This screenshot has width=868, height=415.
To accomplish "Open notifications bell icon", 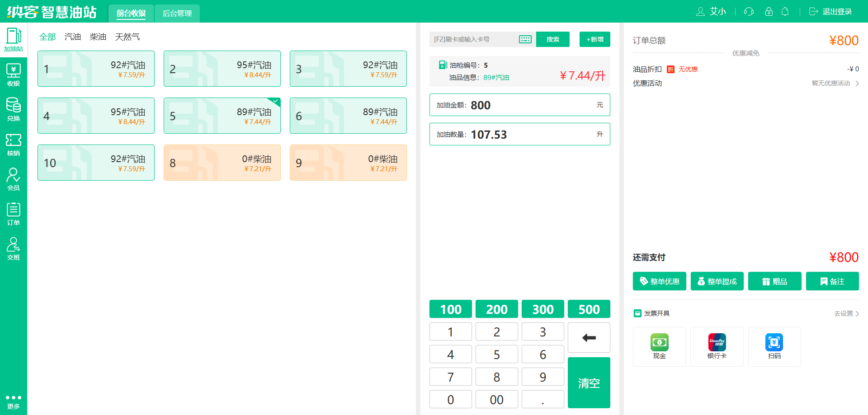I will 785,12.
